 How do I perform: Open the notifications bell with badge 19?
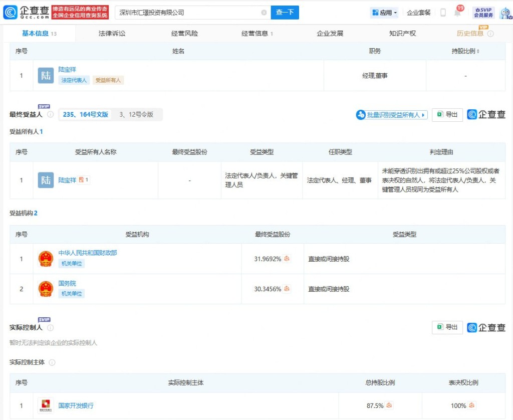(x=458, y=13)
